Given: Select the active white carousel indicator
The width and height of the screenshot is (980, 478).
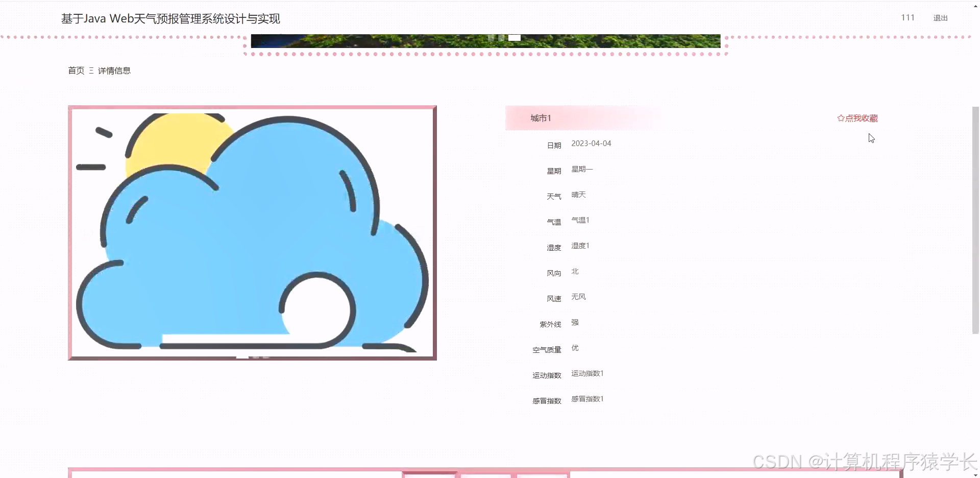Looking at the screenshot, I should click(x=514, y=38).
